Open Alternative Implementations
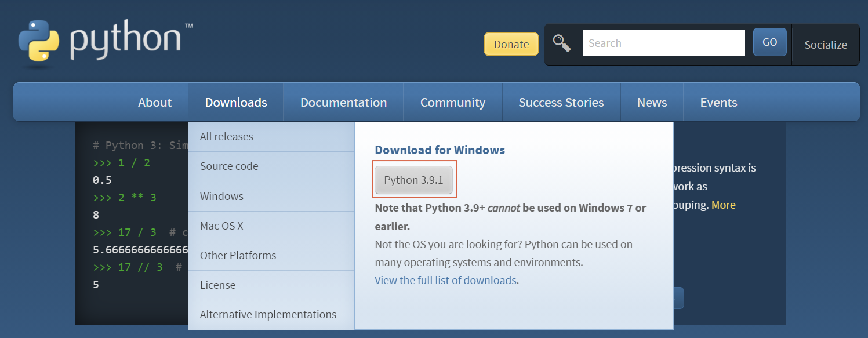The image size is (868, 338). tap(267, 314)
